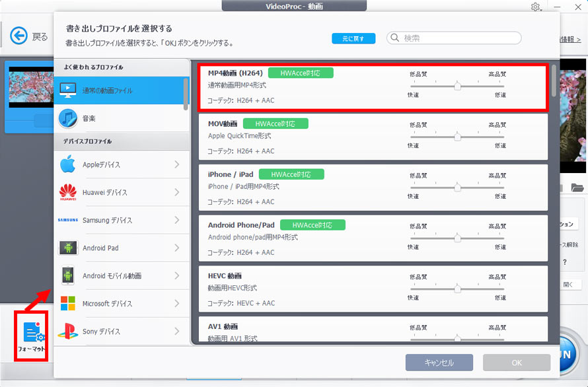Click the 開く button at right edge
Image resolution: width=588 pixels, height=387 pixels.
(570, 285)
